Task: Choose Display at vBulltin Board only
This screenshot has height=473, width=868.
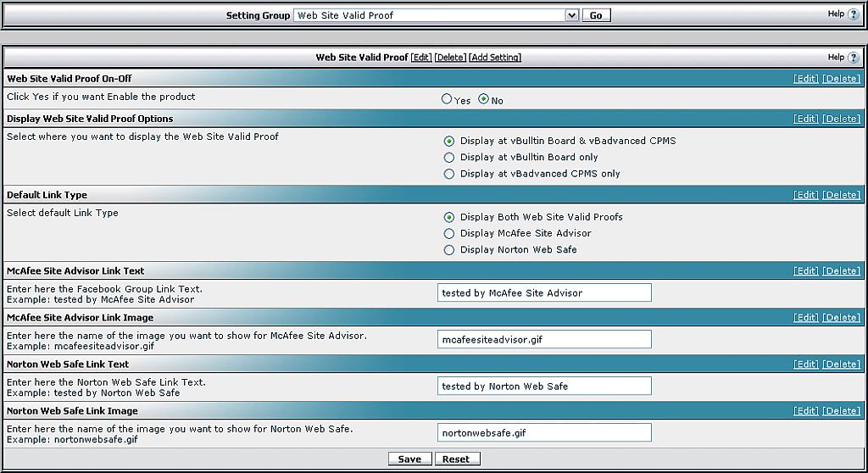Action: (449, 158)
